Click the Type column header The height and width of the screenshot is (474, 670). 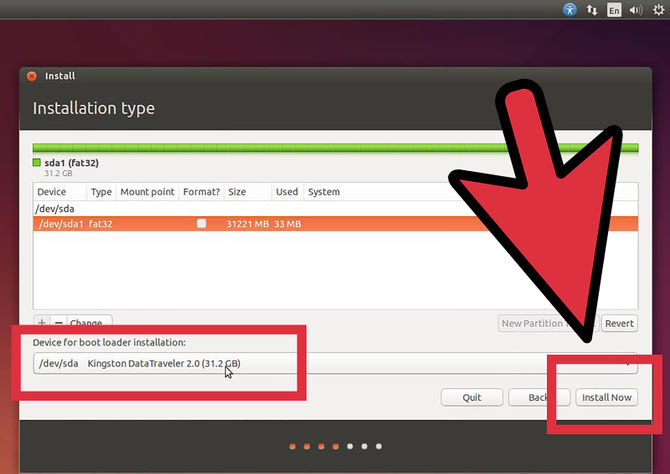point(101,192)
